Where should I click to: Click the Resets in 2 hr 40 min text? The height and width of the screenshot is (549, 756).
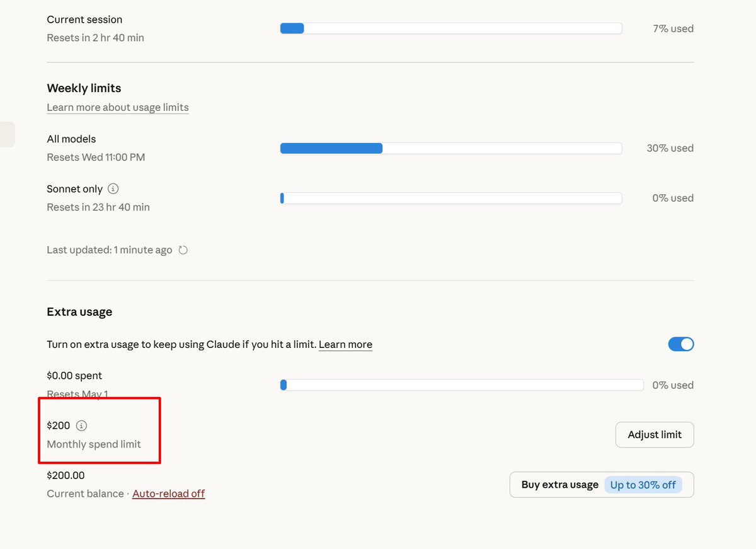pyautogui.click(x=95, y=38)
